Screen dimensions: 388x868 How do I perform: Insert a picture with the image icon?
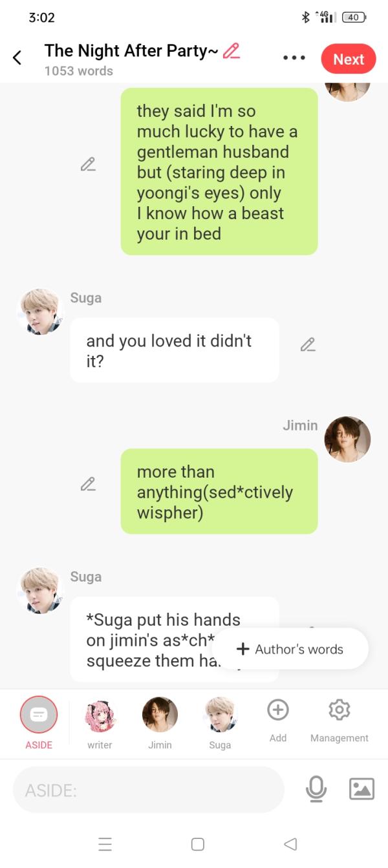(361, 789)
